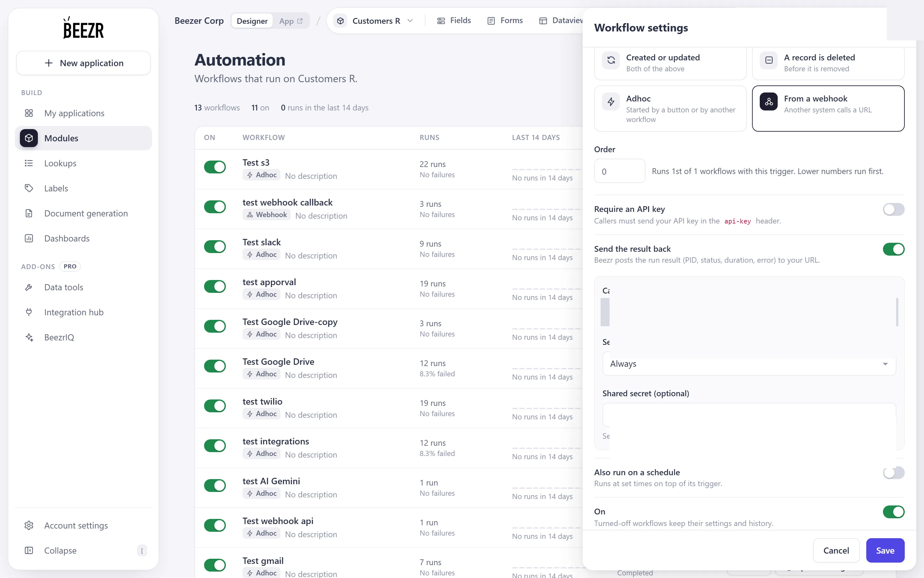924x578 pixels.
Task: Click the Created or updated refresh icon
Action: 611,60
